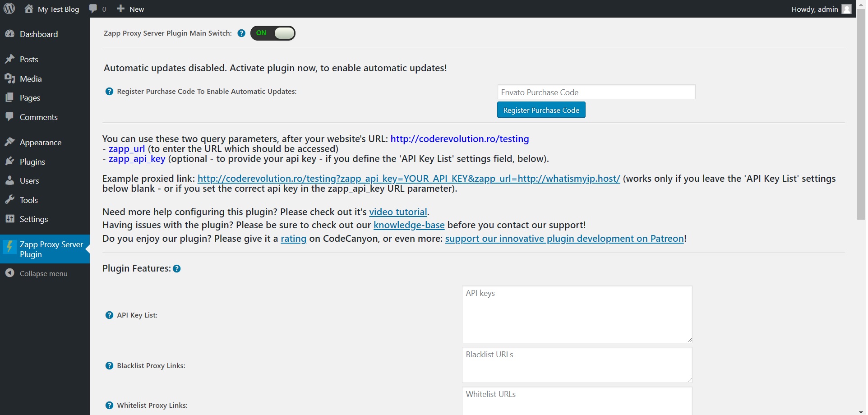The width and height of the screenshot is (868, 415).
Task: Open My Test Blog home icon
Action: pyautogui.click(x=29, y=9)
